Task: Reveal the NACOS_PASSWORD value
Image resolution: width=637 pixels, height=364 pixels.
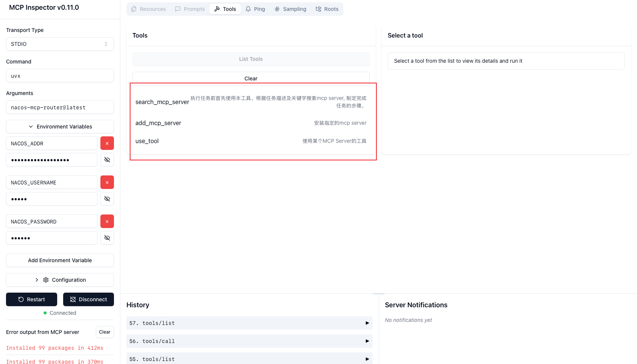Action: (107, 238)
